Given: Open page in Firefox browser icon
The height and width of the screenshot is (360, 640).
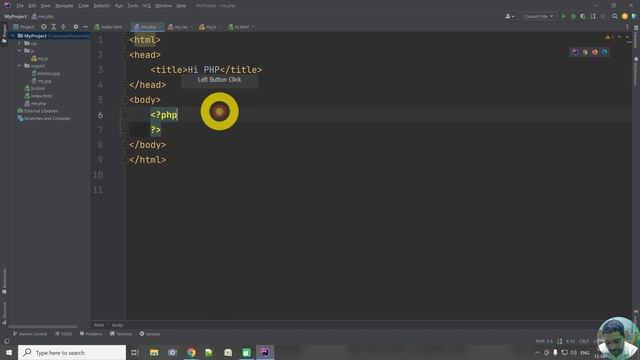Looking at the screenshot, I should (x=595, y=52).
